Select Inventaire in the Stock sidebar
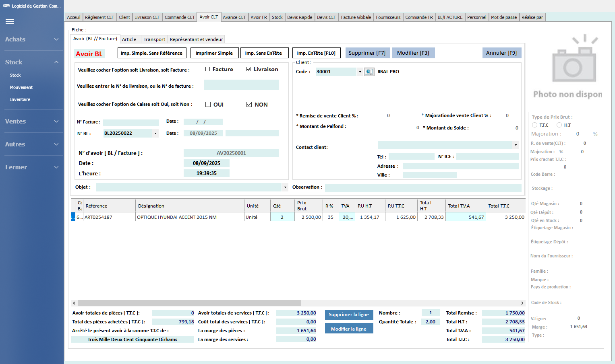 [x=20, y=99]
